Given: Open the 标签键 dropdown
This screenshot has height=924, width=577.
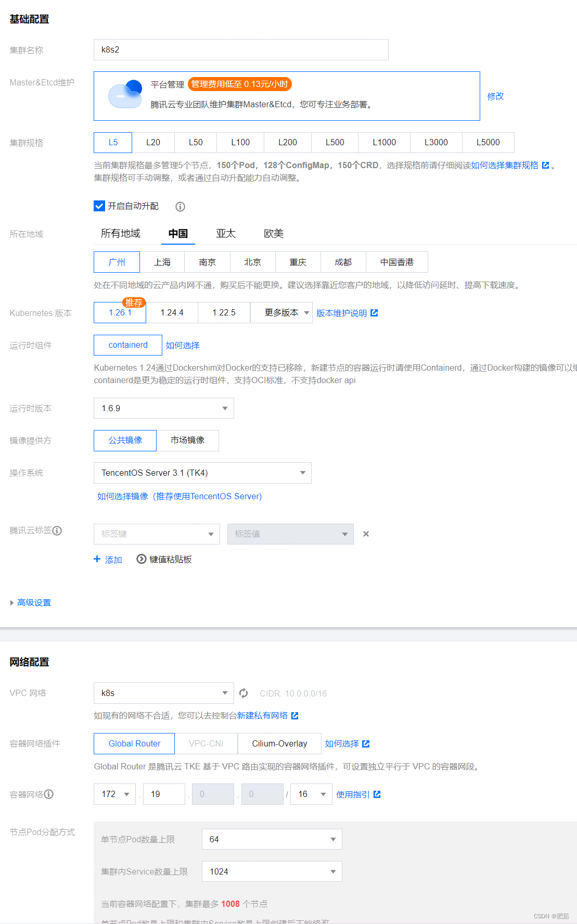Looking at the screenshot, I should pos(157,534).
